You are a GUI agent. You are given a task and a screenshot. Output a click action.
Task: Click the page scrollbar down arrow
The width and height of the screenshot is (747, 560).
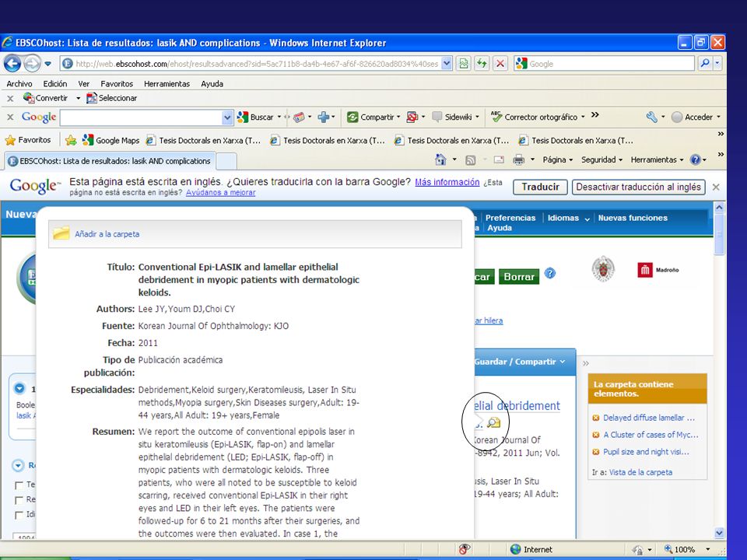pyautogui.click(x=719, y=533)
